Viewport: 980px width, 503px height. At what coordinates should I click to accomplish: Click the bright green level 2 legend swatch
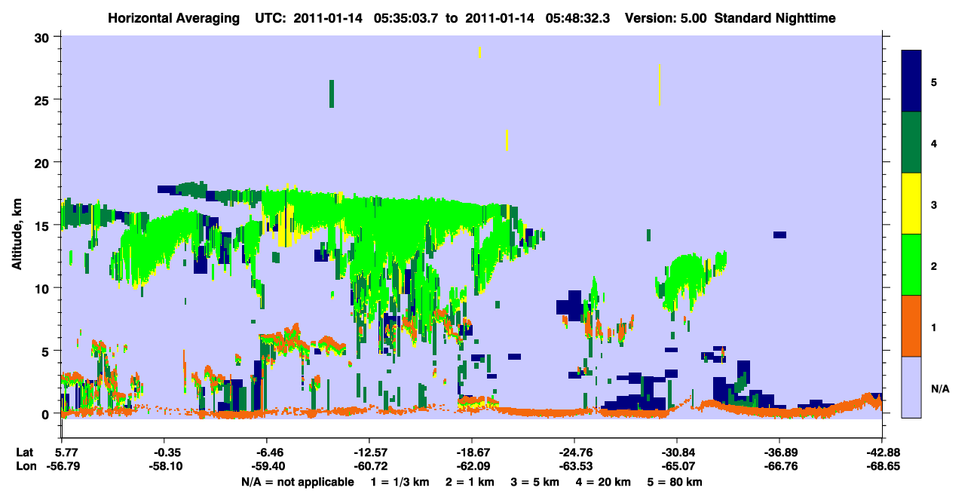click(x=911, y=265)
